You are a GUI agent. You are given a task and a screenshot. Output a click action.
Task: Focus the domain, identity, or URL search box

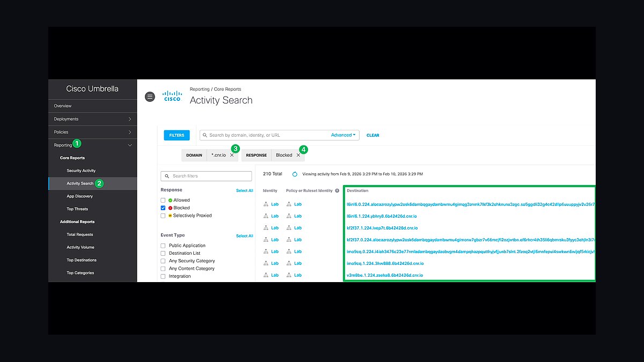tap(279, 135)
